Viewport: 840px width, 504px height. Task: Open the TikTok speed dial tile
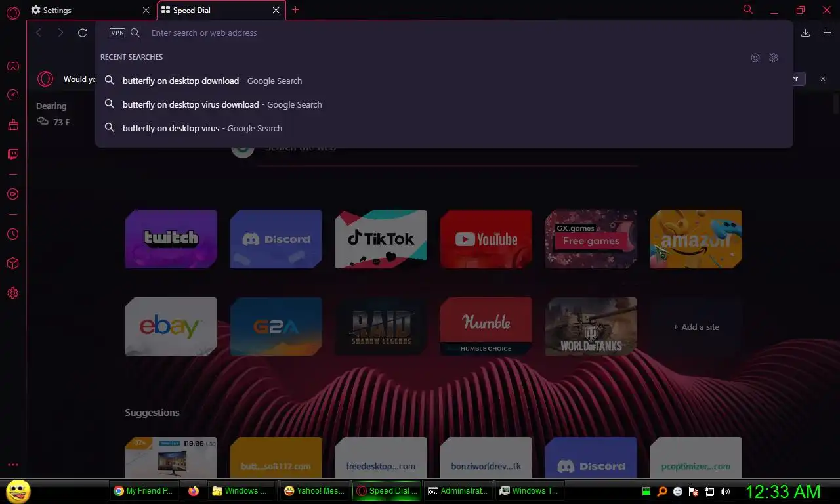381,239
